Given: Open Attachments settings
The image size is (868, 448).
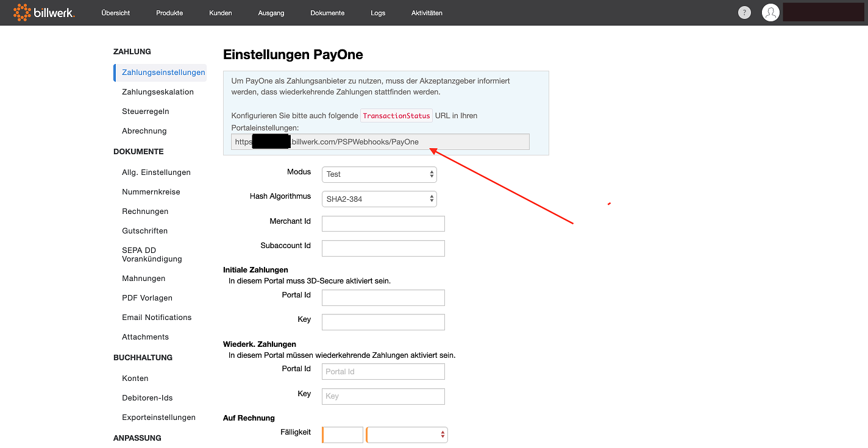Looking at the screenshot, I should 146,337.
